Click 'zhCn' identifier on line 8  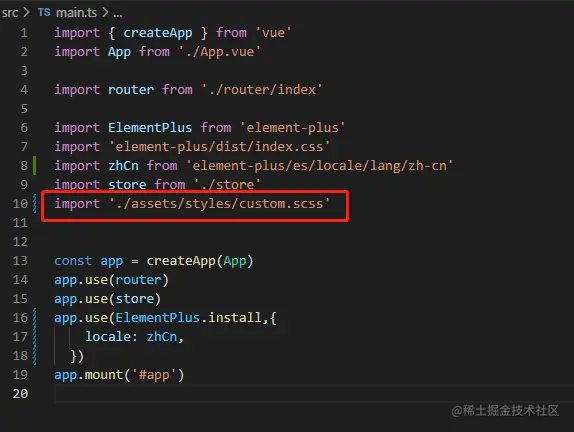(x=123, y=165)
